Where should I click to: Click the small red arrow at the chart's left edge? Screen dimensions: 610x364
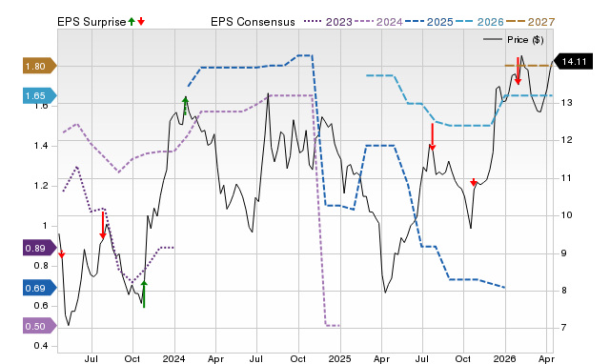pyautogui.click(x=61, y=254)
